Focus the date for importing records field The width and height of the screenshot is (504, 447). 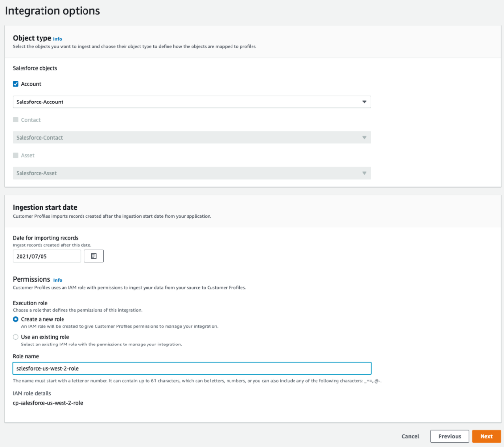[x=46, y=256]
